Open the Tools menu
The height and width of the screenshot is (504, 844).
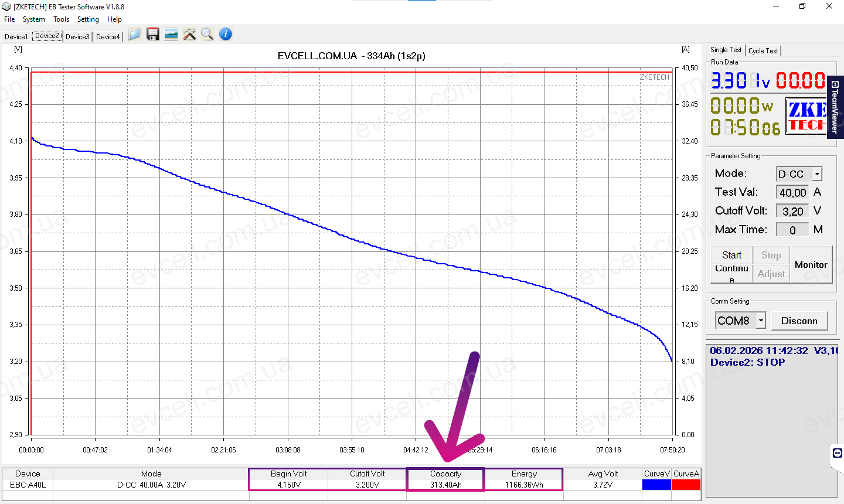coord(61,19)
